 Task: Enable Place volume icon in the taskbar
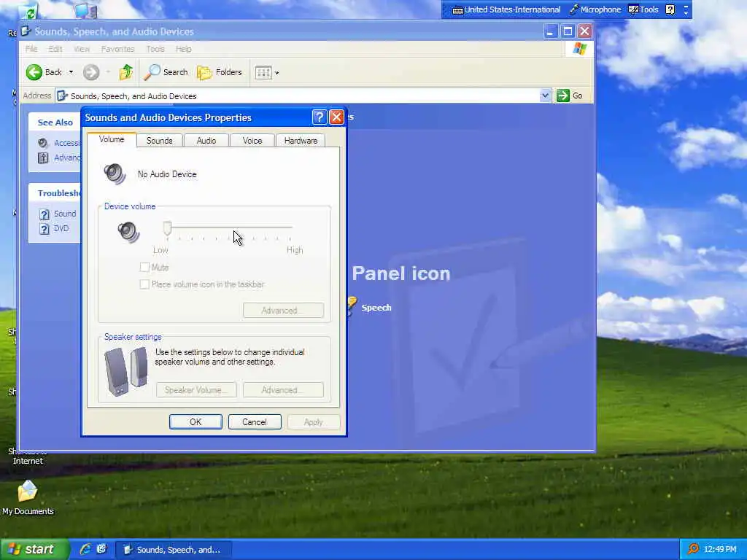pos(144,284)
